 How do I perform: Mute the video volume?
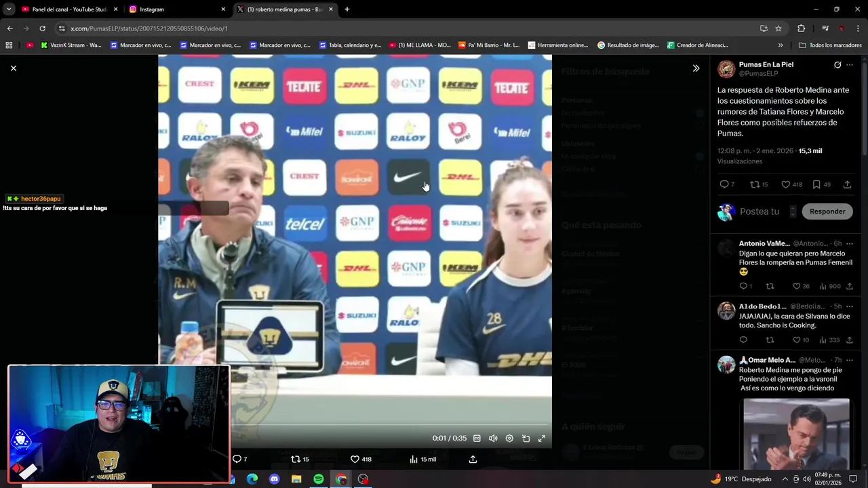493,439
